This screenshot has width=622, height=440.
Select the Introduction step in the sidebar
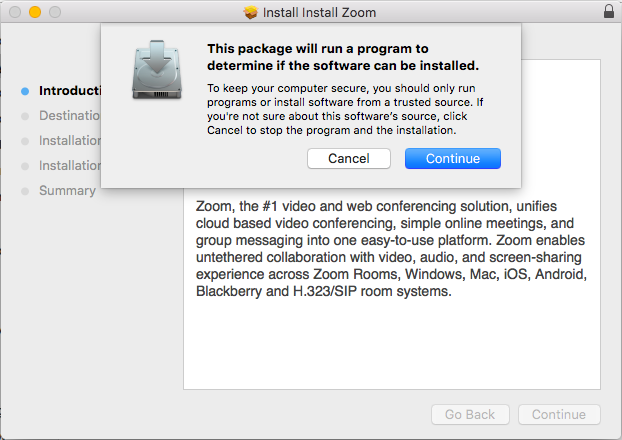point(70,91)
